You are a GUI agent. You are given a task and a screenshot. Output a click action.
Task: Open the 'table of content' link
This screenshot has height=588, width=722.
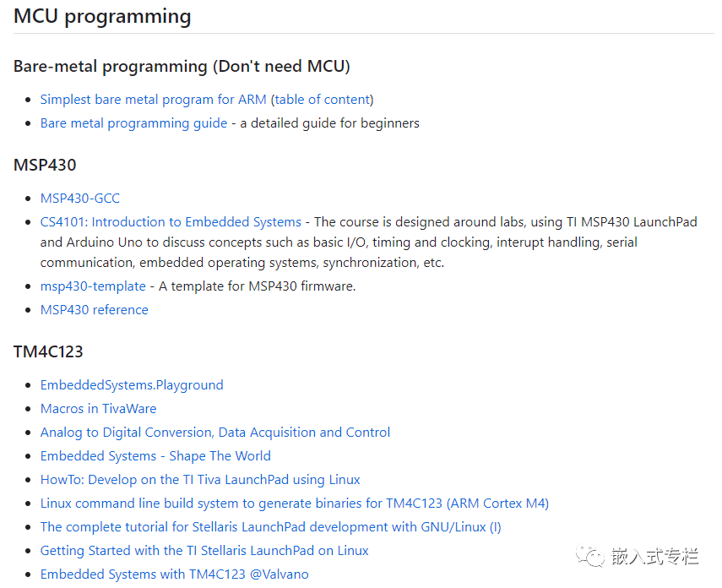point(323,100)
